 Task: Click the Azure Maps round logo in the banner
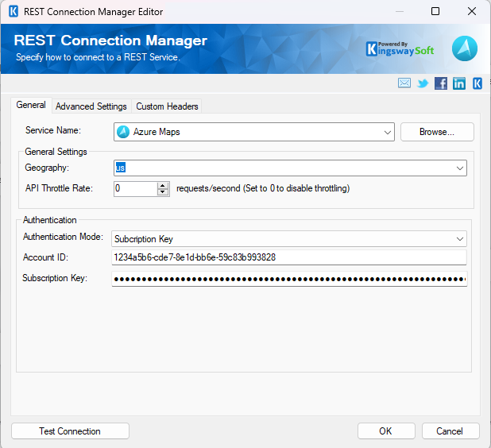coord(465,48)
